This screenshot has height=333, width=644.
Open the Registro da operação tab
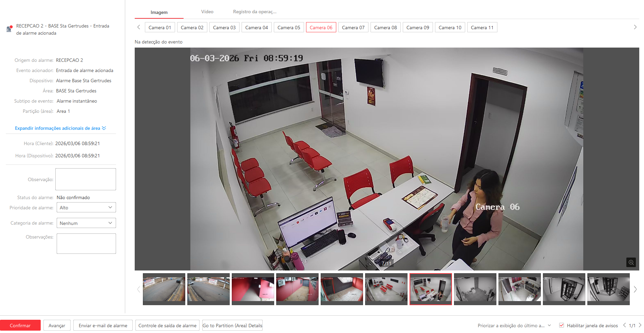pos(254,12)
